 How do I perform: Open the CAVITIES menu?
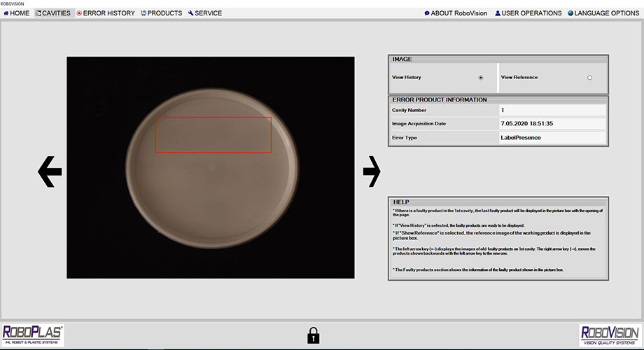[x=53, y=13]
